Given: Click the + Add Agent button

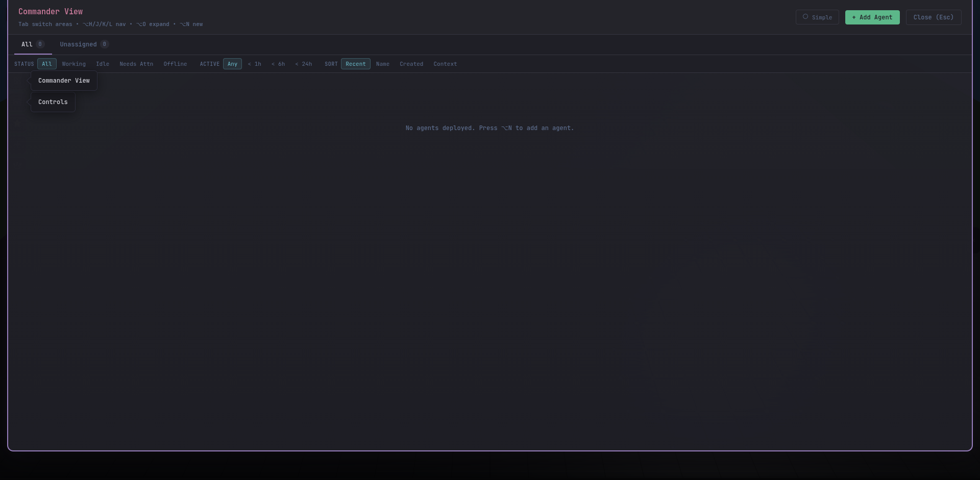Looking at the screenshot, I should pyautogui.click(x=872, y=17).
